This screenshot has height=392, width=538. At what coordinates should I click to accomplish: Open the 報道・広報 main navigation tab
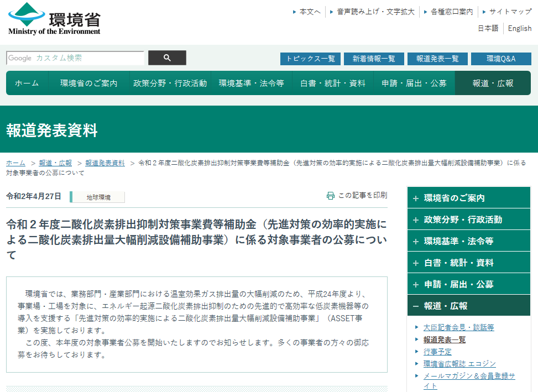click(492, 83)
